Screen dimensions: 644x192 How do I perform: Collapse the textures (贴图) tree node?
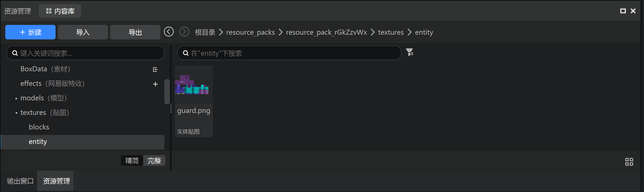coord(16,113)
